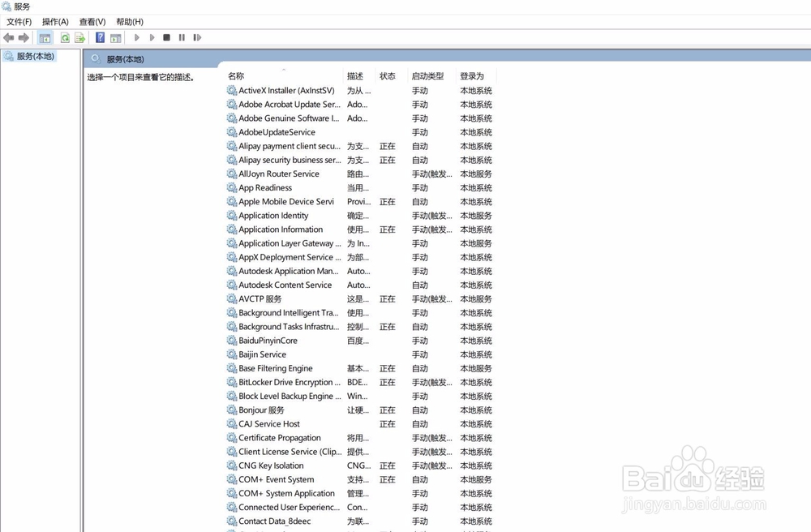Click the gear icon beside Contact Data_8deec
811x532 pixels.
click(x=232, y=521)
